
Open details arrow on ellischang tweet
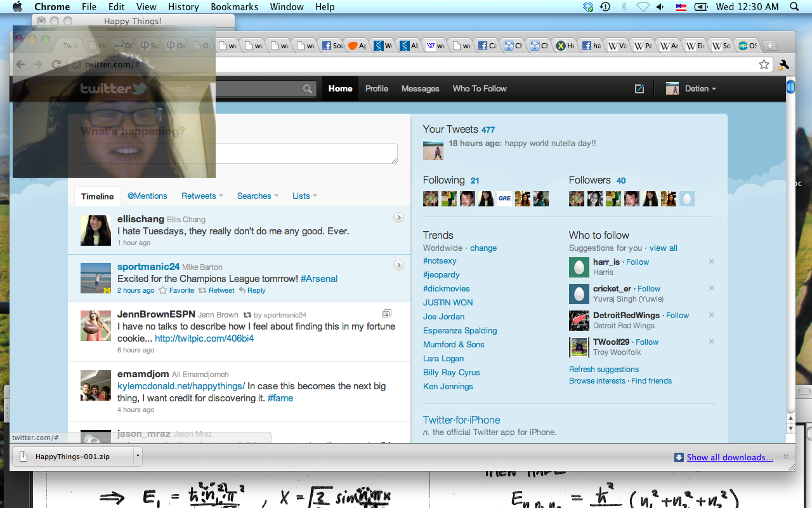click(398, 218)
